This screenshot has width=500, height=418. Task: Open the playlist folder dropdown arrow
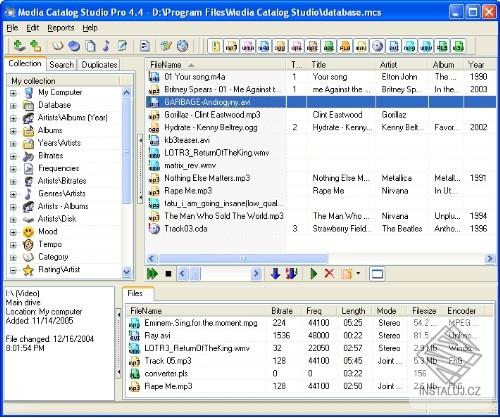[358, 274]
